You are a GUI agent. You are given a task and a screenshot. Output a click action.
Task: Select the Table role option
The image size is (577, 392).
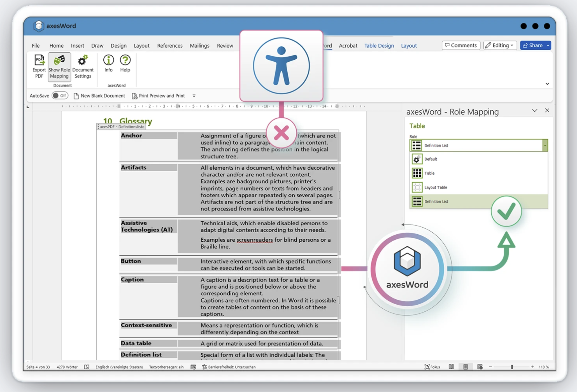(479, 173)
